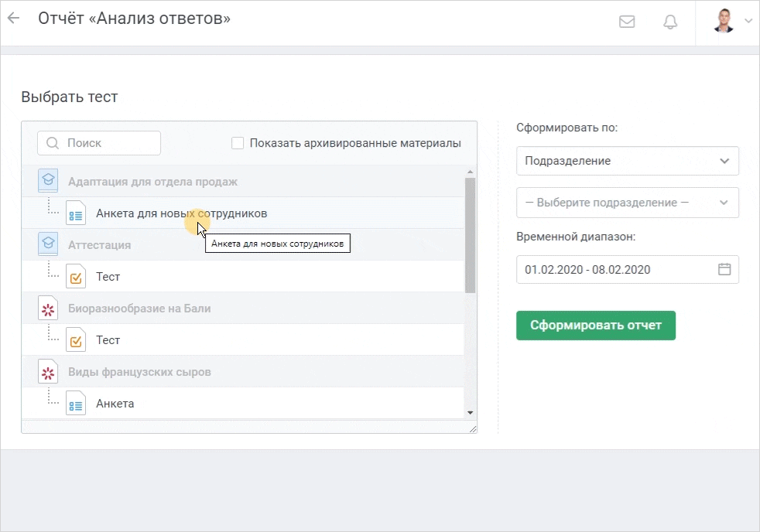The width and height of the screenshot is (760, 532).
Task: Click the test icon under Аттестация
Action: [76, 276]
